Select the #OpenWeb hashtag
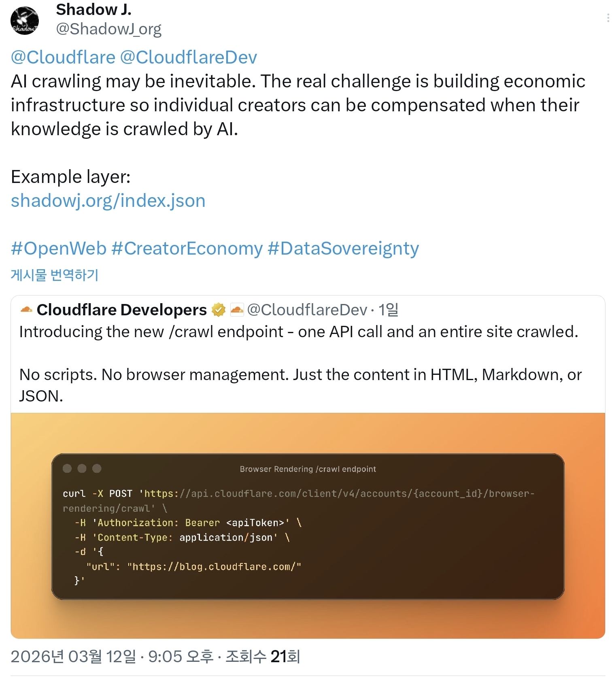 59,248
